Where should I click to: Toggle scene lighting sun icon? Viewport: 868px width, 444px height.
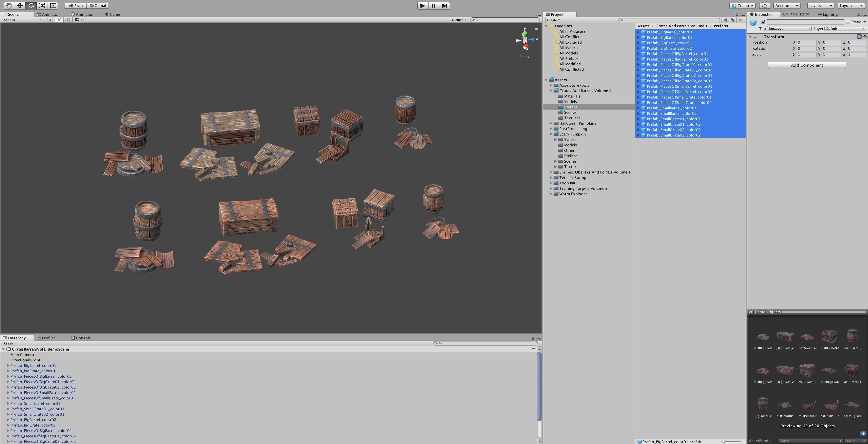click(x=59, y=20)
